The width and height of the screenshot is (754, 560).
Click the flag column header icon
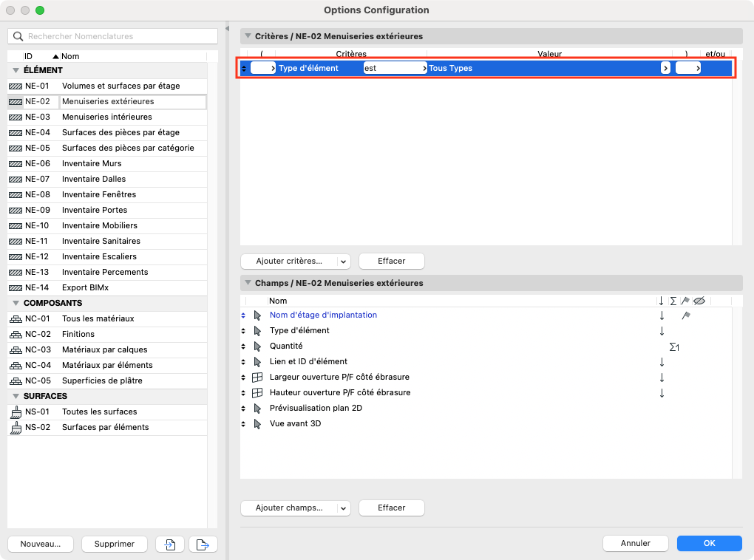click(686, 301)
